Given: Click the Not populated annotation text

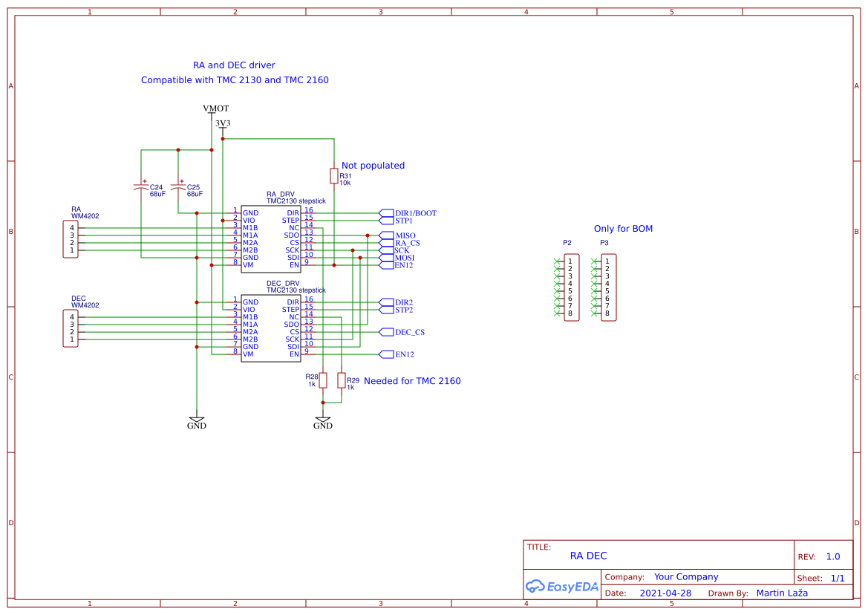Looking at the screenshot, I should (x=373, y=165).
